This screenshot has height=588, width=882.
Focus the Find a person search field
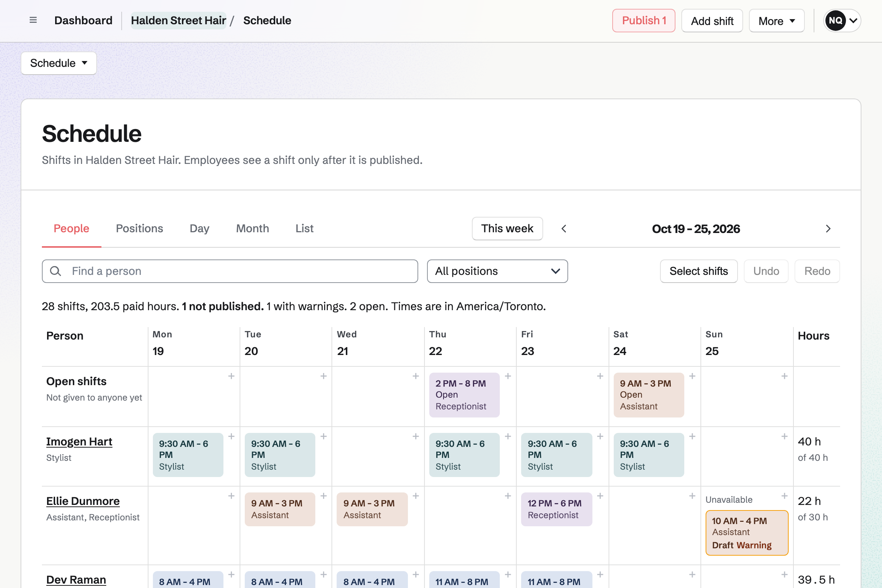pos(230,271)
